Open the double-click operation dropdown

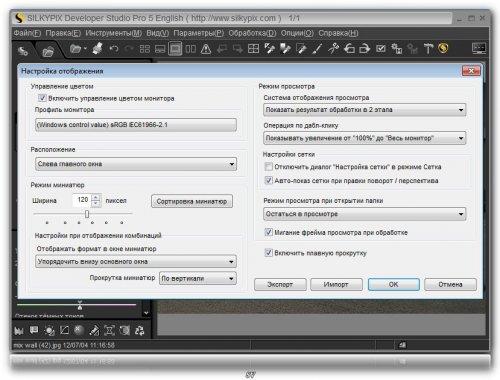[x=364, y=138]
